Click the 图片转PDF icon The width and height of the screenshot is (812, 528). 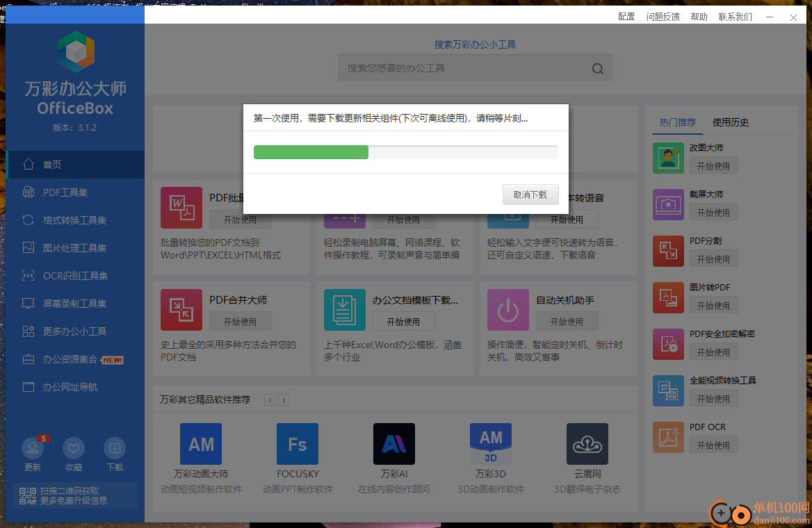click(x=668, y=297)
